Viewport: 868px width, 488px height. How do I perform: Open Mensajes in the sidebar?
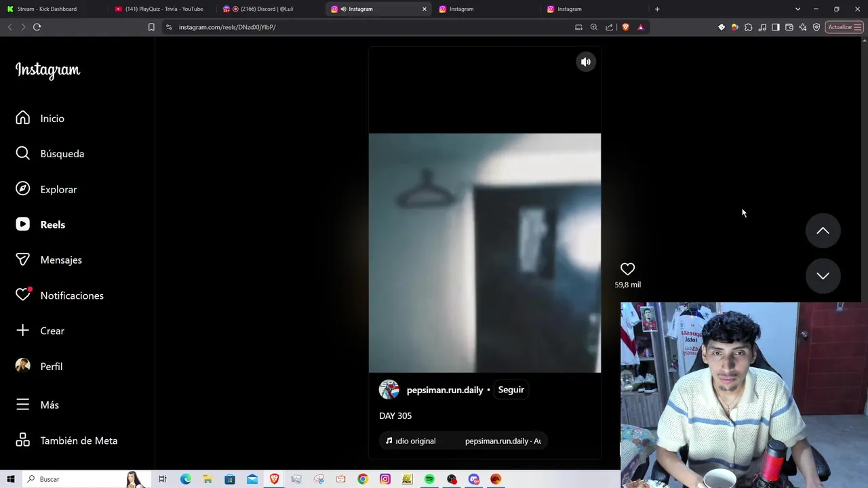[x=49, y=260]
